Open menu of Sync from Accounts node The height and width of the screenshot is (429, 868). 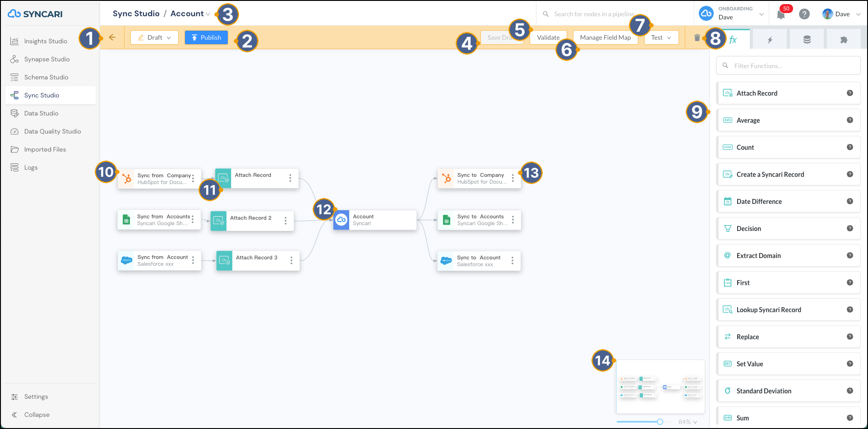193,219
